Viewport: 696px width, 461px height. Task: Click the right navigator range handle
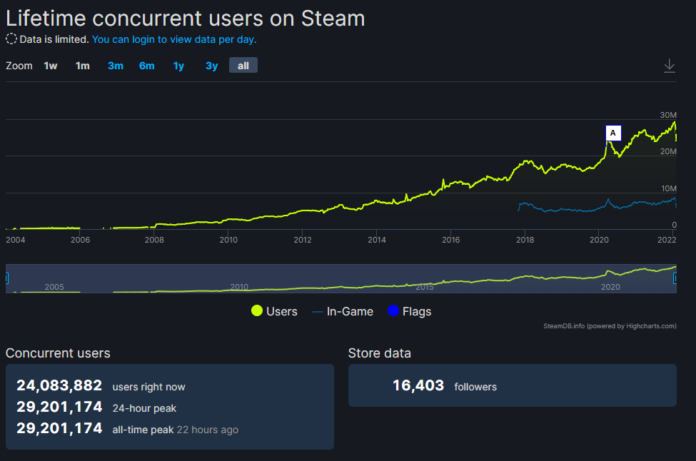(675, 278)
